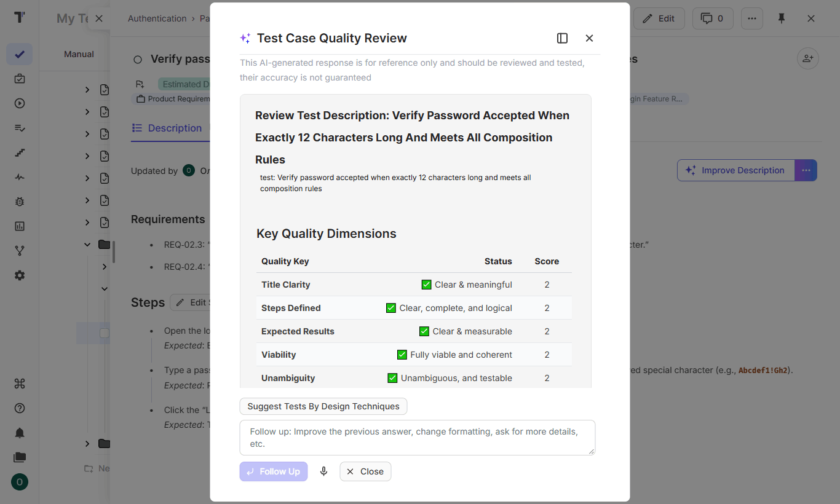
Task: Go to Authentication in the breadcrumb
Action: pos(157,18)
